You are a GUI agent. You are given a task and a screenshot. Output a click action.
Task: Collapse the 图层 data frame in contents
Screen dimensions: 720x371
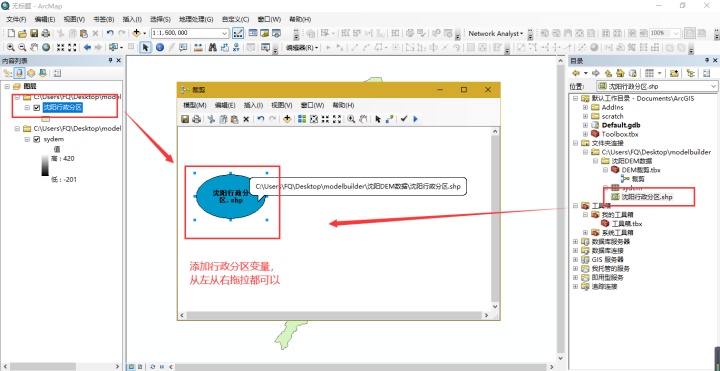pos(7,86)
